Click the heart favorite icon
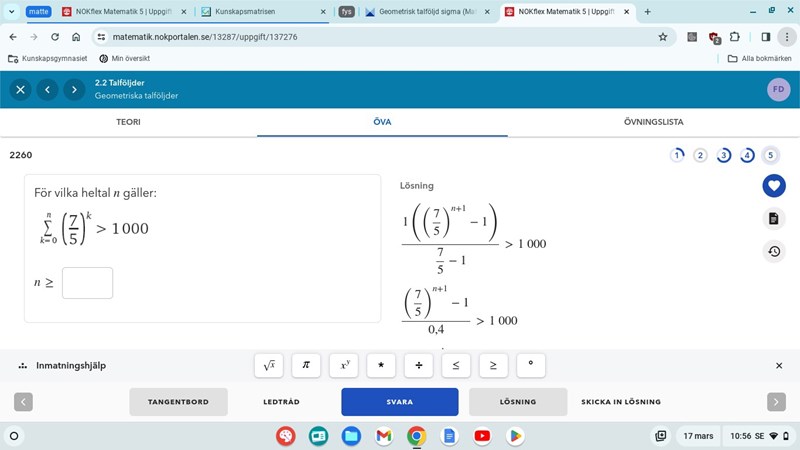This screenshot has width=800, height=450. pos(774,185)
